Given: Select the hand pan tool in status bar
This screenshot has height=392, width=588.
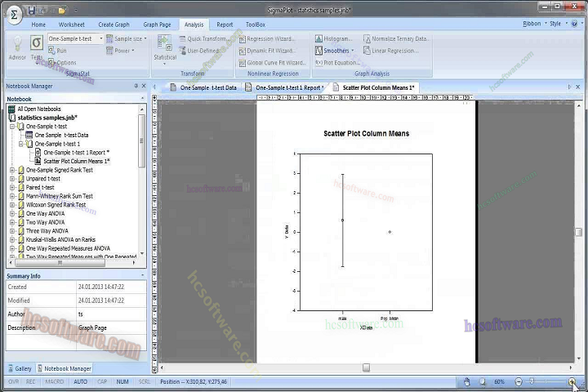Looking at the screenshot, I should point(467,382).
